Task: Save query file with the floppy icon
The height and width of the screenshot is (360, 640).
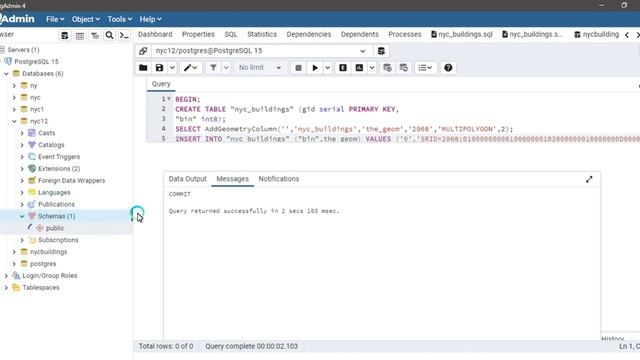Action: point(160,68)
